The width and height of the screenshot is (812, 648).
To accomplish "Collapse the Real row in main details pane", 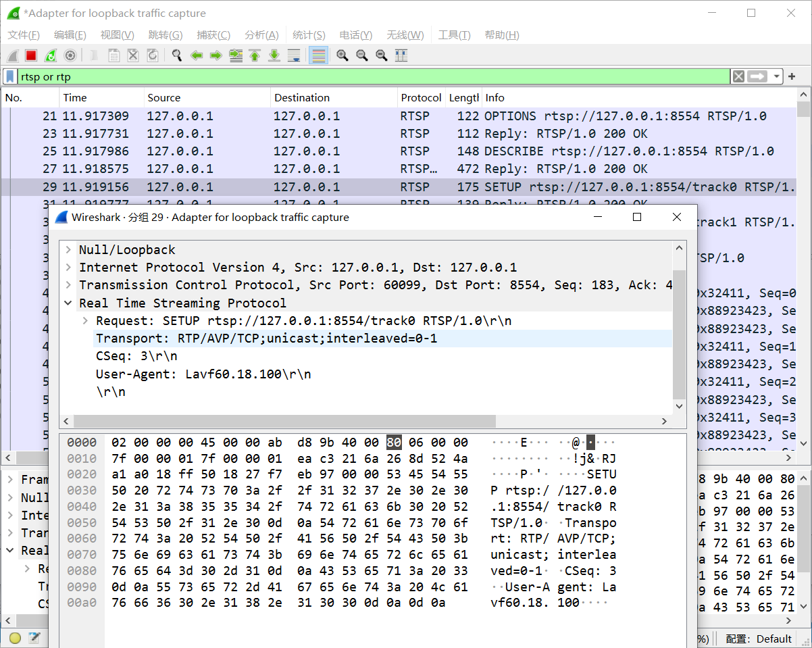I will pos(11,550).
